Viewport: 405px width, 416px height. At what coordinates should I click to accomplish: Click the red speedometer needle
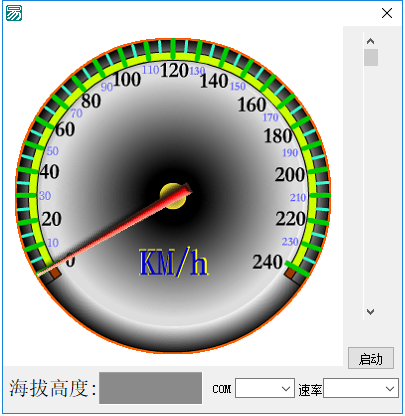114,231
